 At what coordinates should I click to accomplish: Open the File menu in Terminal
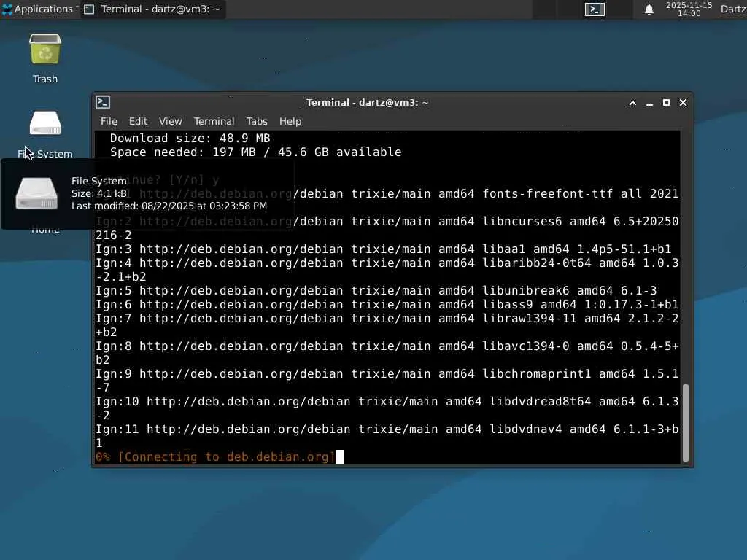point(109,122)
